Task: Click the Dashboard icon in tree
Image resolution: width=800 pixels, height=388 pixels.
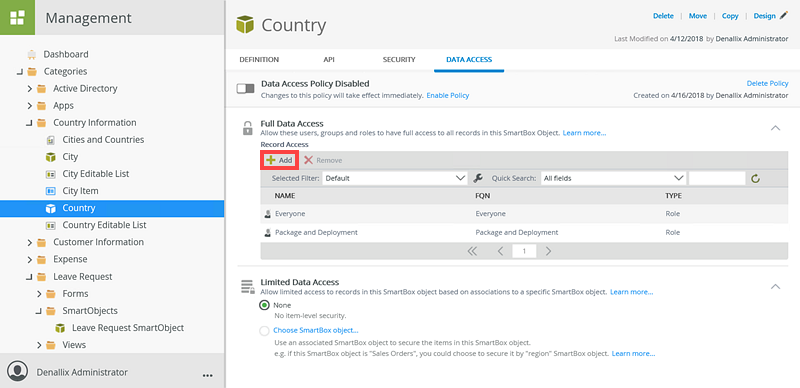Action: point(32,54)
